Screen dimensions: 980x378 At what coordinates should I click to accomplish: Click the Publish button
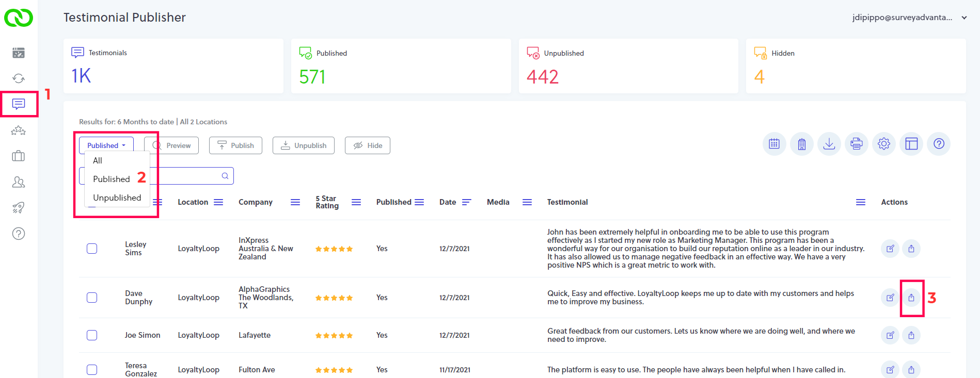235,145
